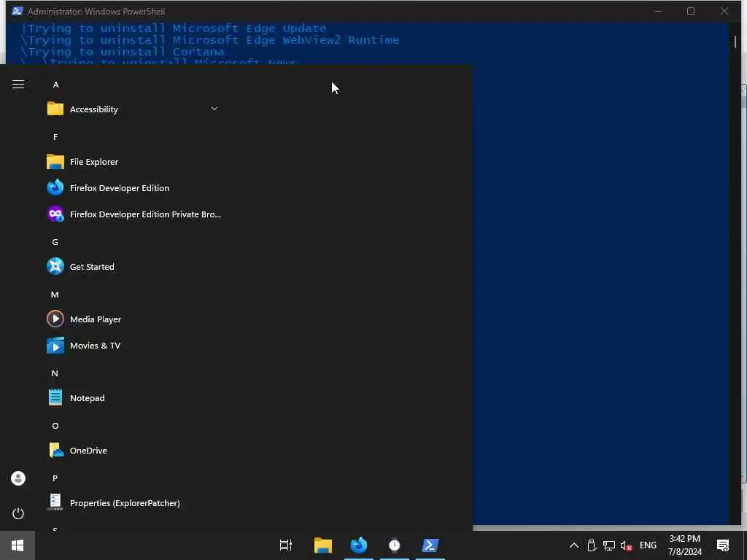
Task: Open Task View on the taskbar
Action: click(286, 545)
